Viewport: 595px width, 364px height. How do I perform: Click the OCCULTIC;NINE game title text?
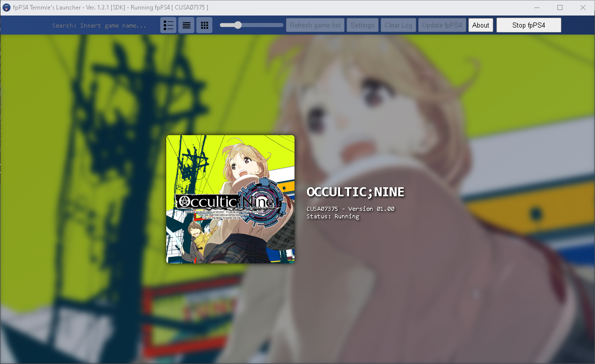pos(355,192)
